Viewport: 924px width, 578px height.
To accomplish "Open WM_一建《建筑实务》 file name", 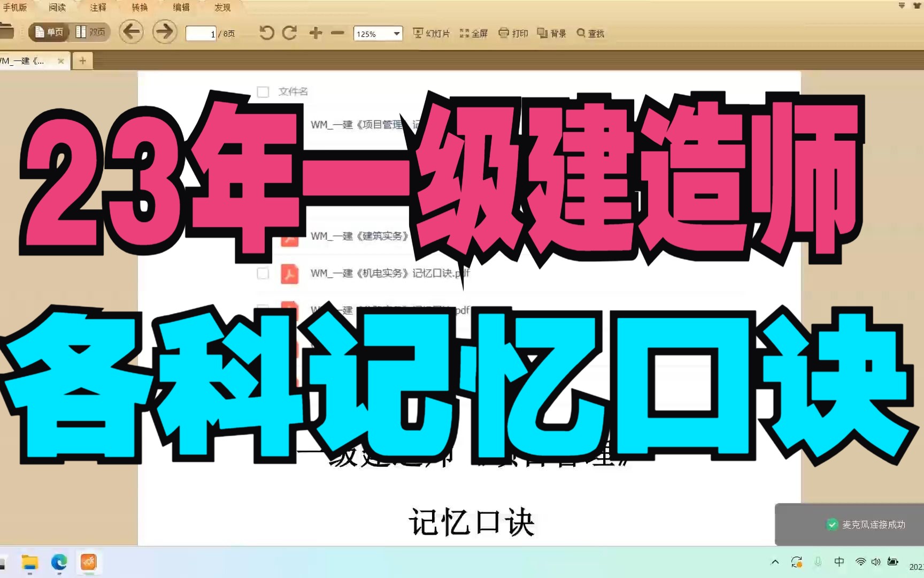I will [x=359, y=236].
